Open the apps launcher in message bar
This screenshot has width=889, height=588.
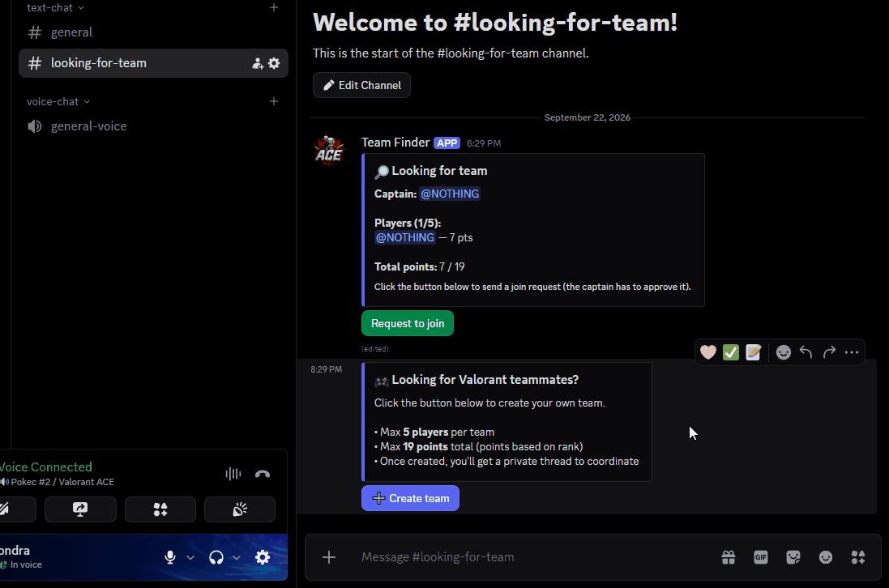(858, 557)
